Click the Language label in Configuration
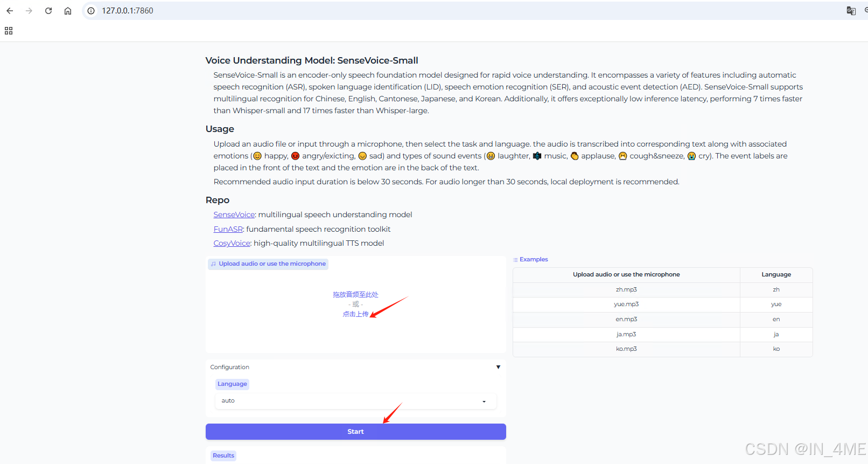This screenshot has width=868, height=464. 232,384
